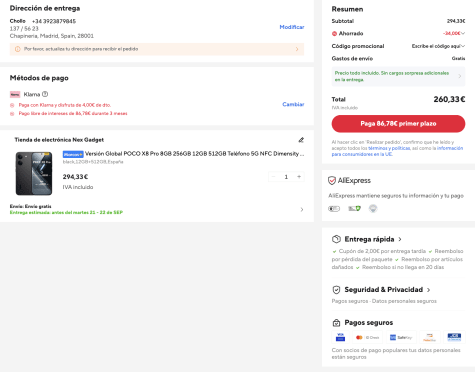Viewport: 475px width, 372px height.
Task: Open the términos y políticas link
Action: (389, 148)
